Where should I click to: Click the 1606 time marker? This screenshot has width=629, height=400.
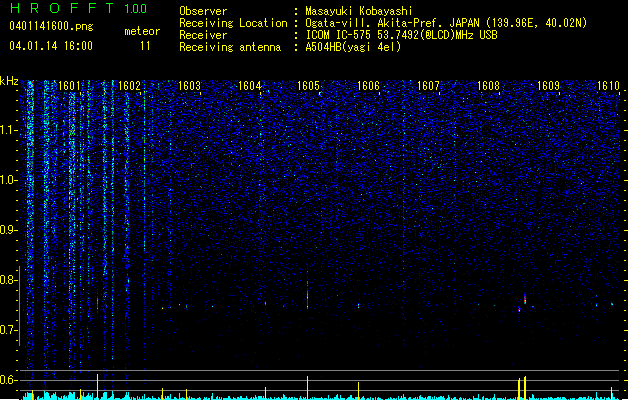tap(368, 86)
